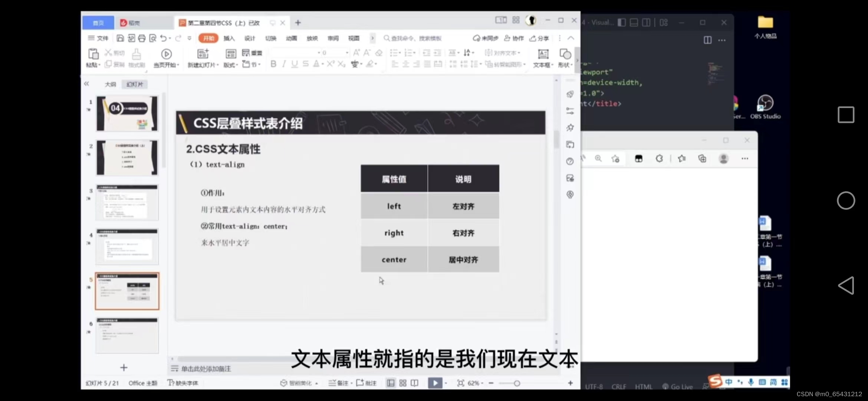This screenshot has height=401, width=868.
Task: Click the New Slide (新建幻灯片) icon
Action: 203,54
